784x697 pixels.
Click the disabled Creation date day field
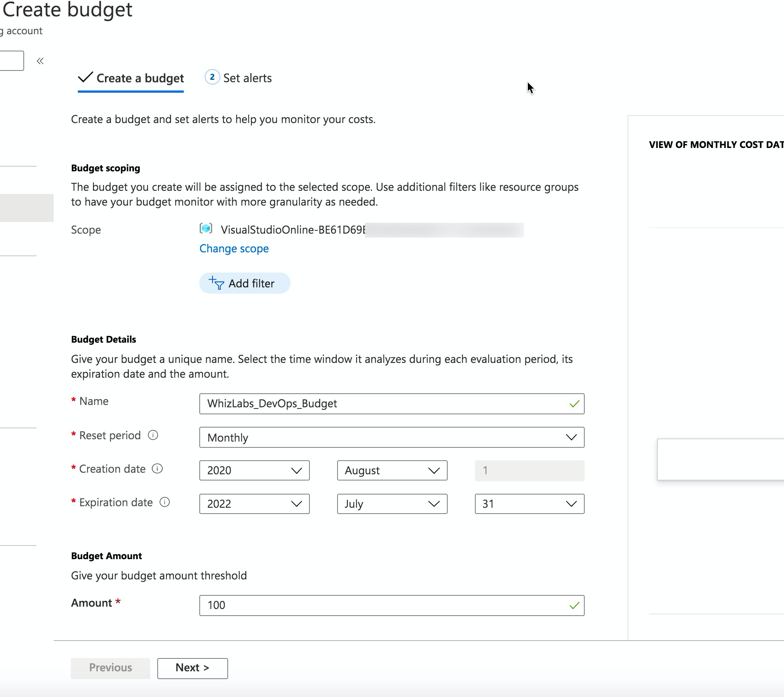click(x=529, y=470)
